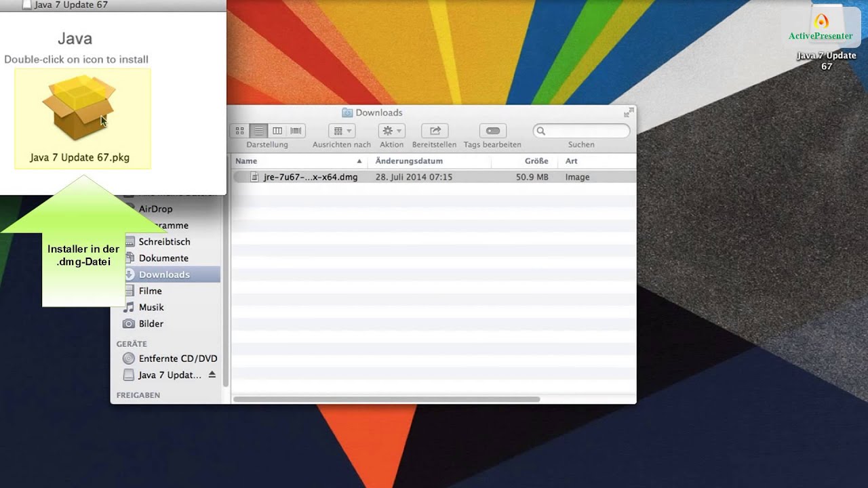Click the Name column sort arrow
868x488 pixels.
click(359, 161)
